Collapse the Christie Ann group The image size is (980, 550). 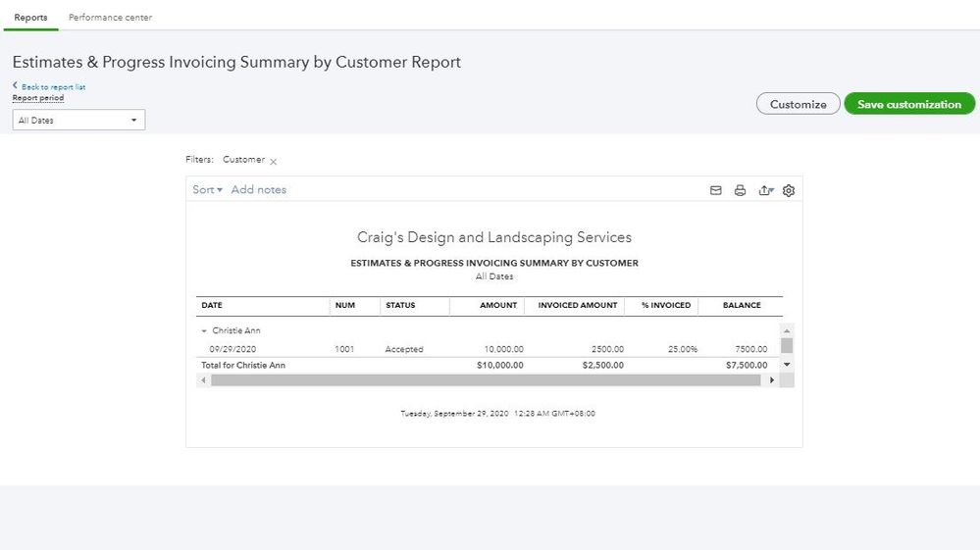point(204,330)
